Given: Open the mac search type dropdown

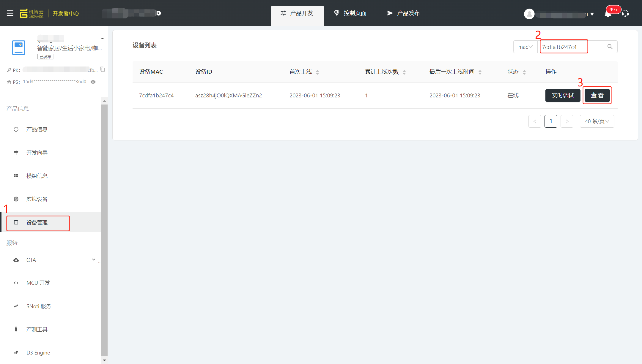Looking at the screenshot, I should [525, 47].
